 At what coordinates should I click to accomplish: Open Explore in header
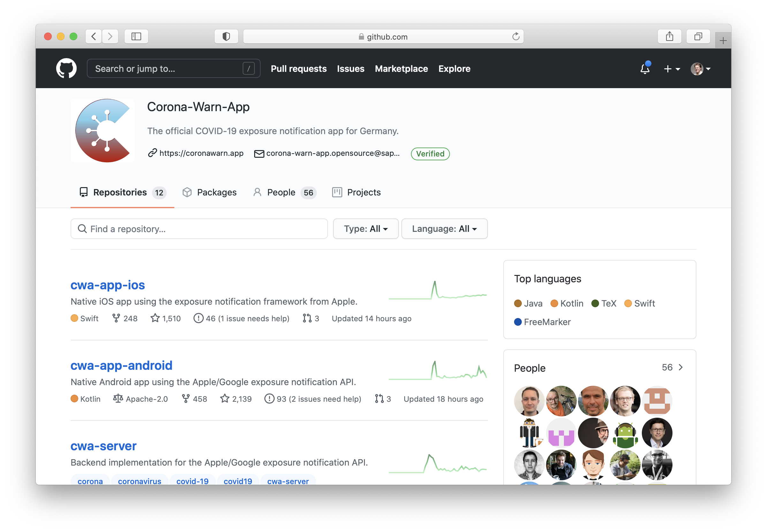tap(454, 69)
